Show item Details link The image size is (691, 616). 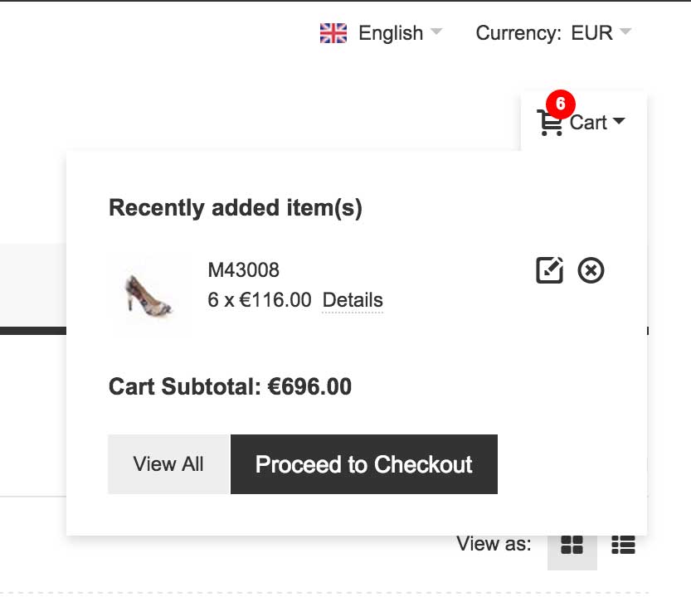coord(353,300)
